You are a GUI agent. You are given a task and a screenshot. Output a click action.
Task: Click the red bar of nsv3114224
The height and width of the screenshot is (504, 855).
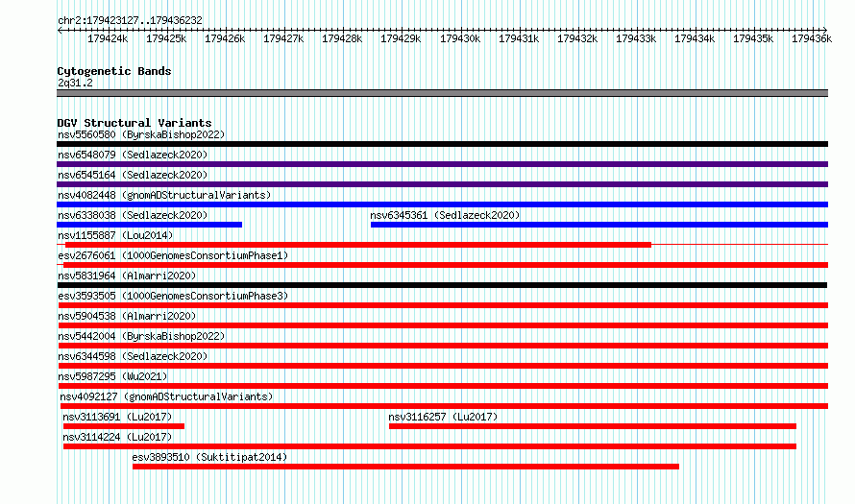(429, 446)
